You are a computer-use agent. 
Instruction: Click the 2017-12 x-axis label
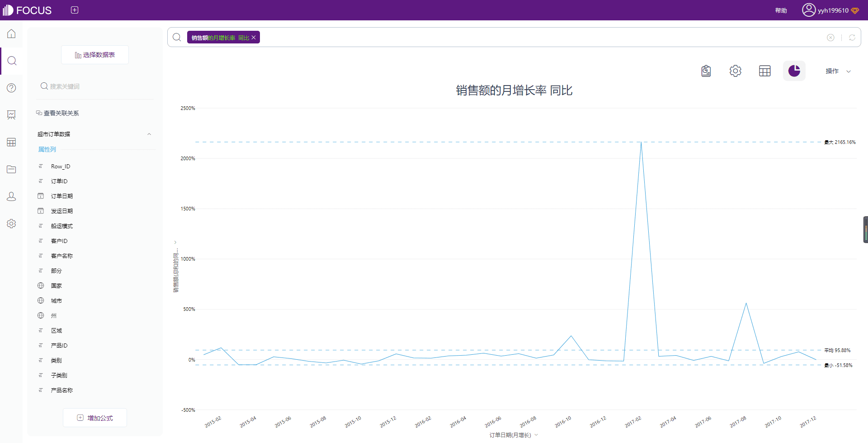click(x=808, y=422)
